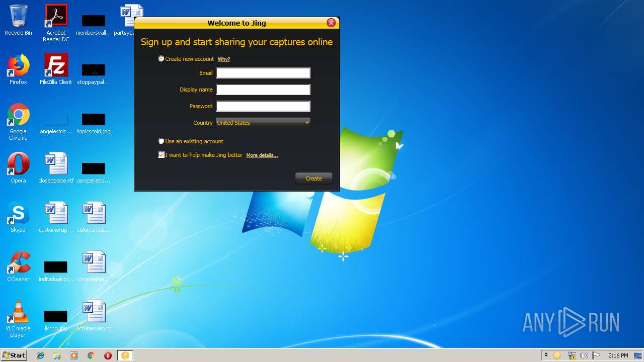Click the Password input field
The width and height of the screenshot is (644, 362).
click(263, 107)
